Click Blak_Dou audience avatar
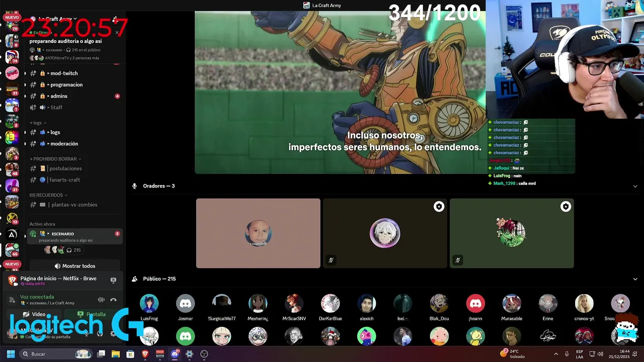 pos(439,303)
